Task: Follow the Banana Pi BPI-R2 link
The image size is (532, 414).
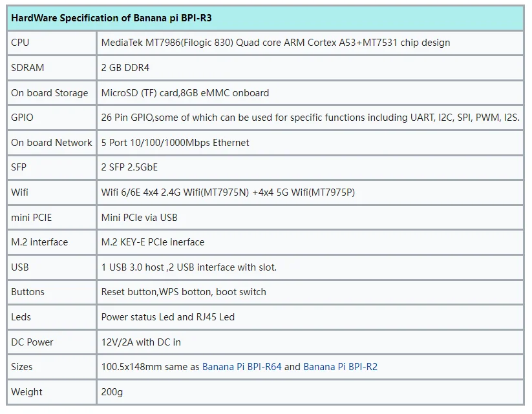Action: pyautogui.click(x=340, y=367)
